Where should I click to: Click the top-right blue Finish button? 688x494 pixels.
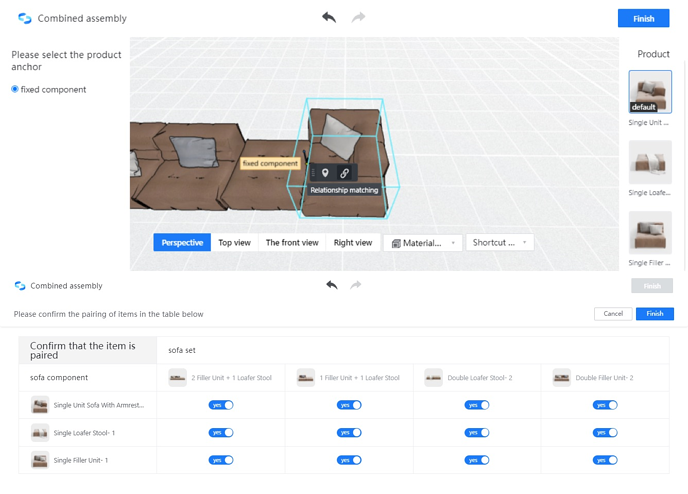pyautogui.click(x=643, y=18)
